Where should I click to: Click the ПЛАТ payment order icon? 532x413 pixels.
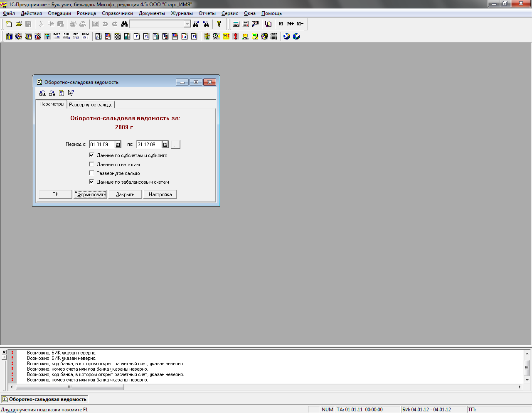click(x=57, y=37)
